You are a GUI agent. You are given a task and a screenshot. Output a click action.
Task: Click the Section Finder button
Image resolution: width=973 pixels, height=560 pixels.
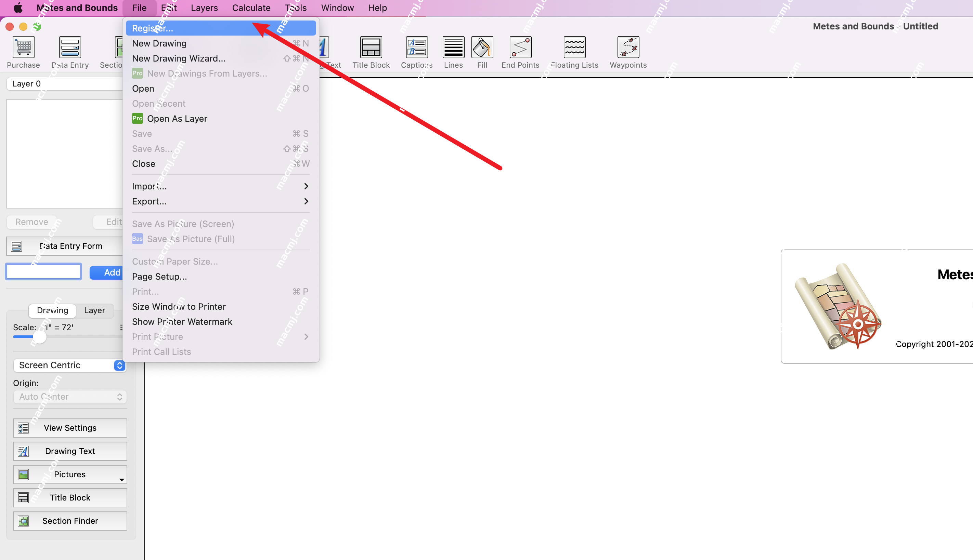(x=70, y=521)
